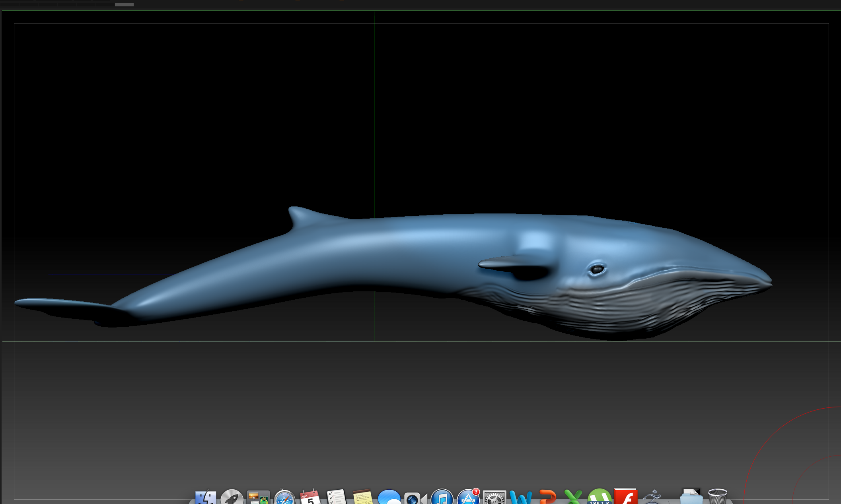
Task: Launch PowerPoint orange P icon
Action: point(547,498)
